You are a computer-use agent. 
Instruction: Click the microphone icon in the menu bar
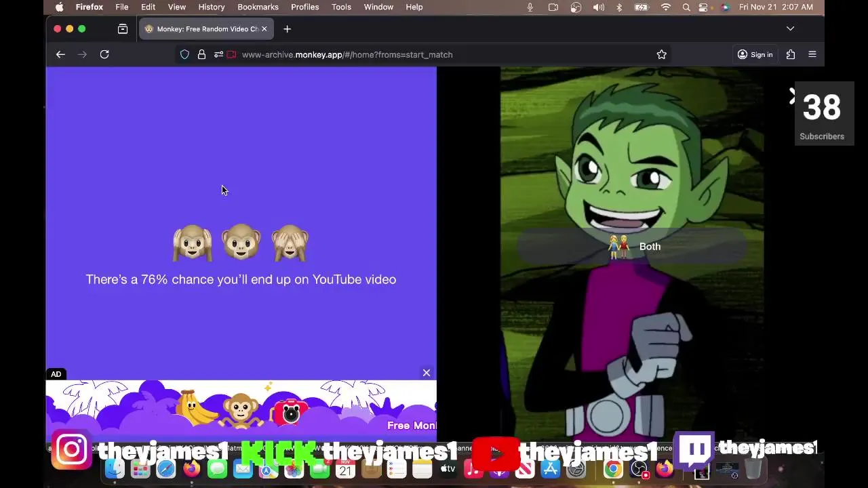[x=530, y=7]
